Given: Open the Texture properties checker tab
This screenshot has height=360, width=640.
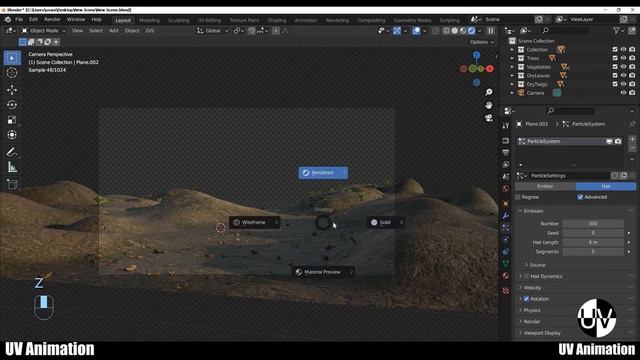Looking at the screenshot, I should point(506,291).
